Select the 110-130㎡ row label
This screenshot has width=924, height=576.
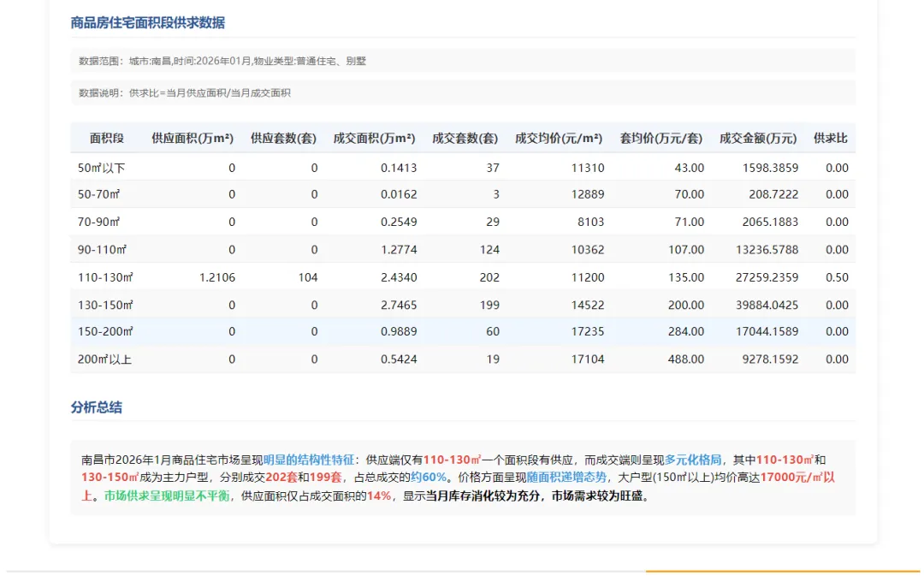click(105, 277)
